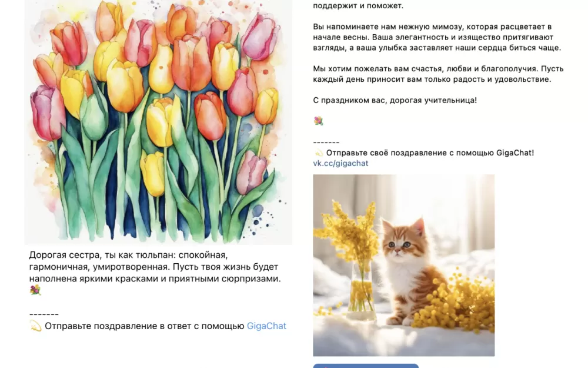Click the 'Дорогая сестра, ты как тюльпан' text
The width and height of the screenshot is (588, 368).
click(x=155, y=267)
